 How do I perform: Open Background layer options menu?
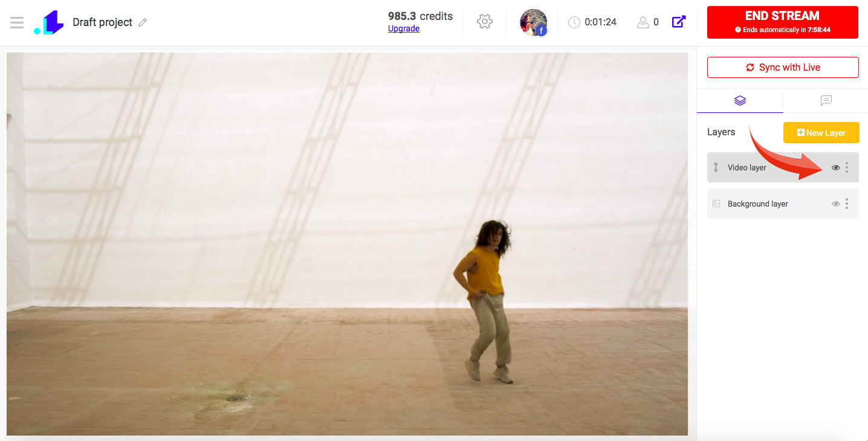(847, 204)
